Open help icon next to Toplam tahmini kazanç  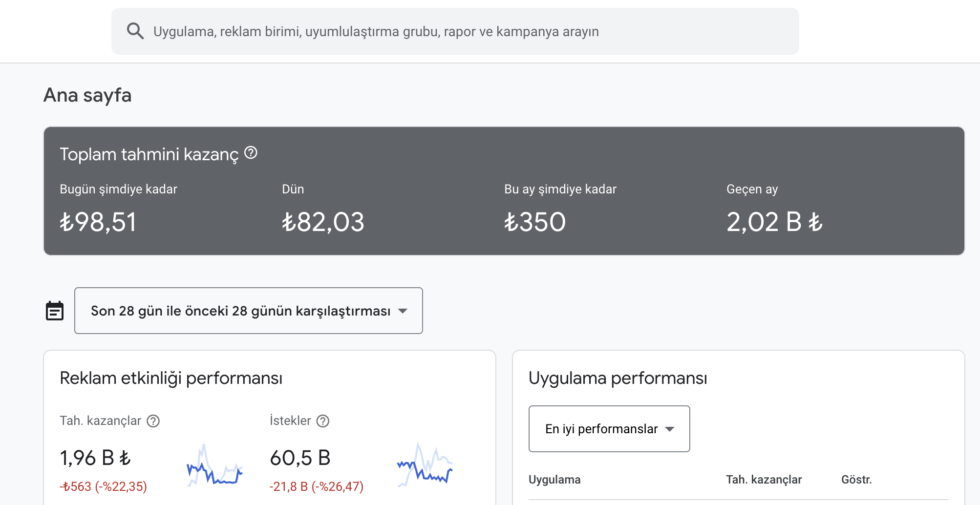tap(251, 153)
